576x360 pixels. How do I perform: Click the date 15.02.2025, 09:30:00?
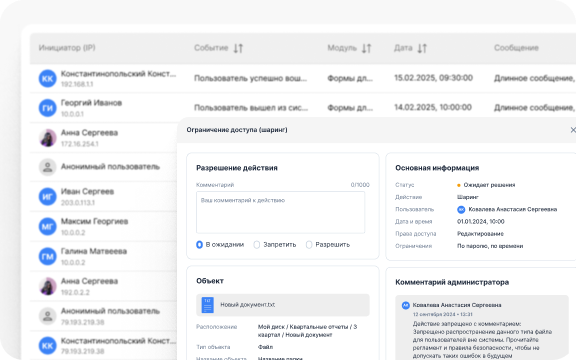click(433, 78)
